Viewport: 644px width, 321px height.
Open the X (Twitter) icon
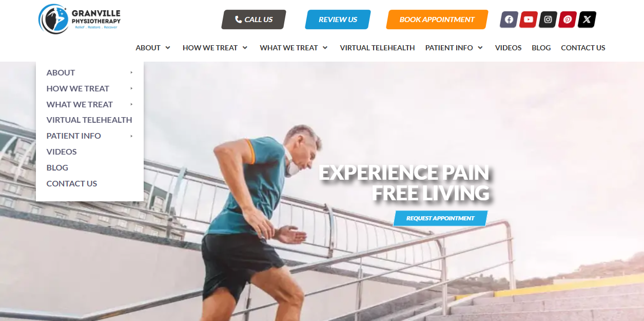587,20
